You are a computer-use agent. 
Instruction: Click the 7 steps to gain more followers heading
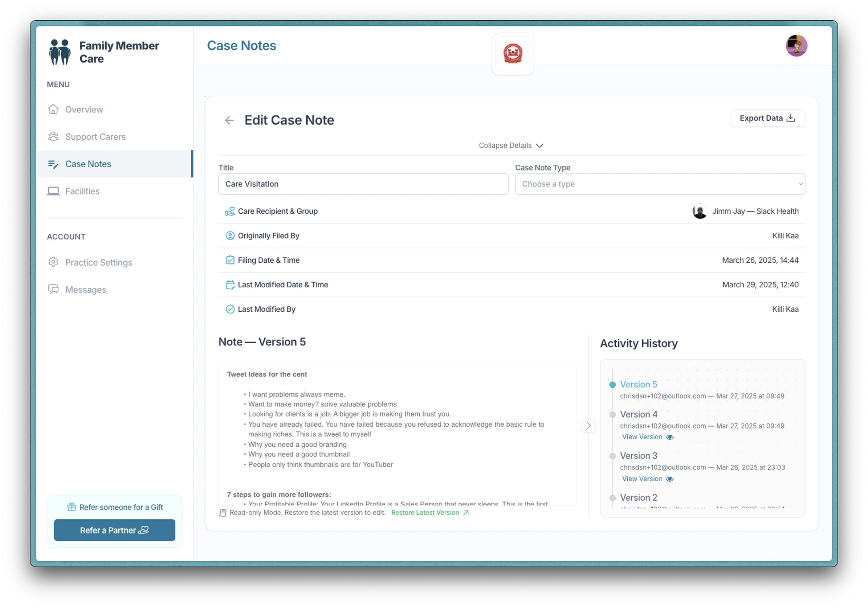pos(278,495)
